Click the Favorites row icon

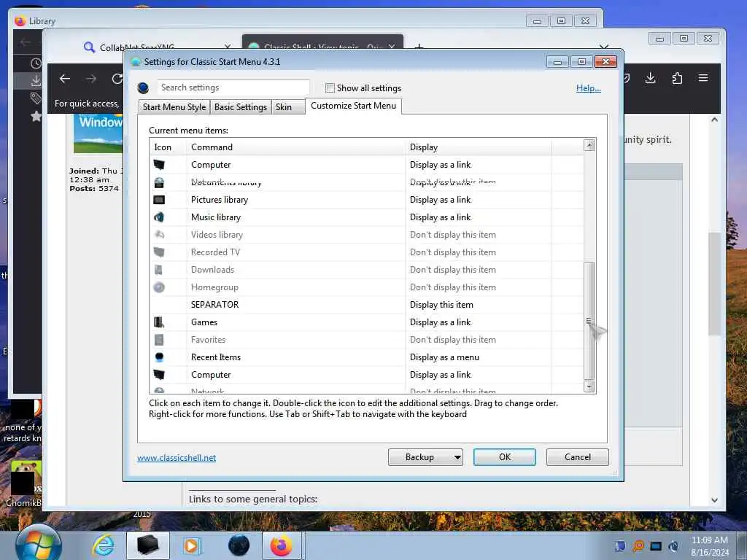(159, 340)
